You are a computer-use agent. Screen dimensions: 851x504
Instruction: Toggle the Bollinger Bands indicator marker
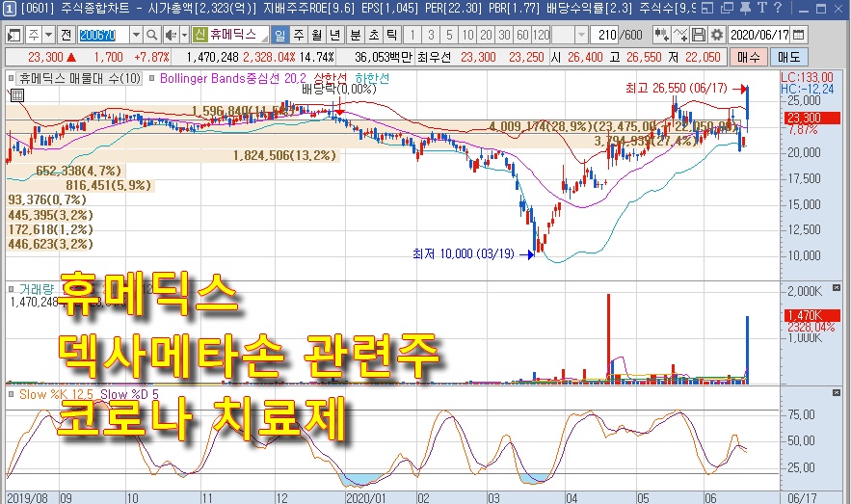pos(152,78)
